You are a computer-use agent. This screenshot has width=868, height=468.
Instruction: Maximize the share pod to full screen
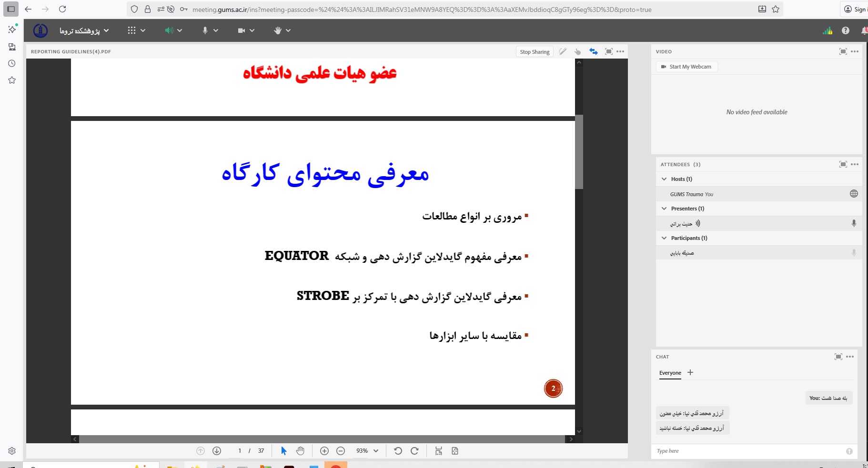[x=608, y=51]
